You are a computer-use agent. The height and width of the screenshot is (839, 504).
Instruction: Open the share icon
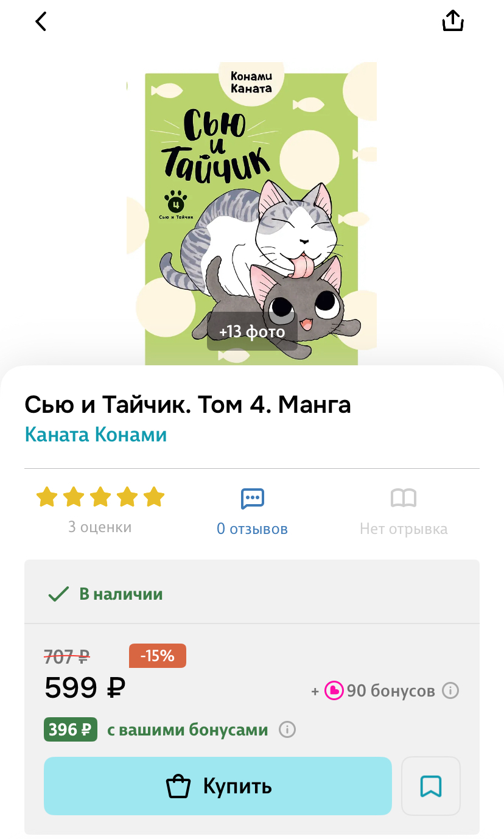point(453,21)
